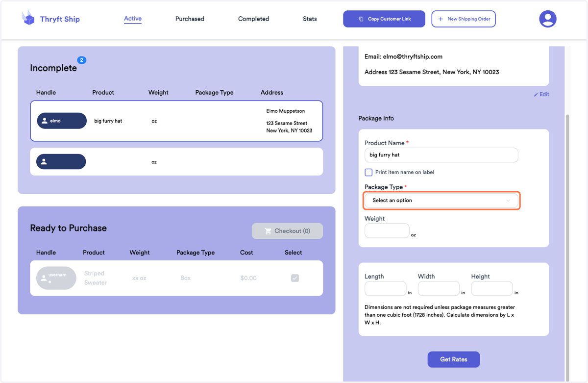
Task: Open the Purchased tab
Action: point(190,19)
